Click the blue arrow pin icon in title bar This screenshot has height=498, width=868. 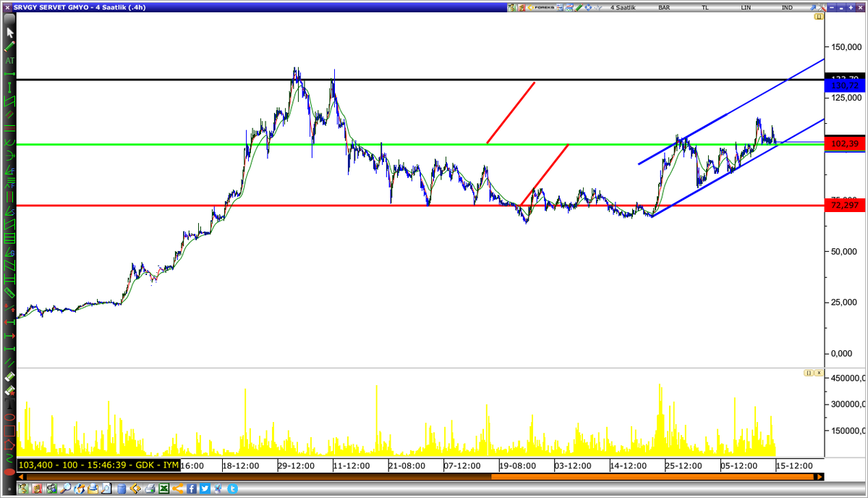tap(813, 7)
